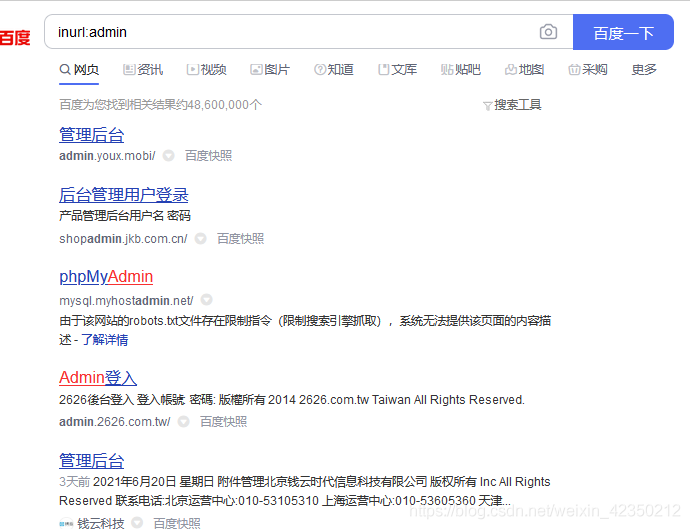Click the 钱云科技 source name
The image size is (690, 529).
coord(101,523)
